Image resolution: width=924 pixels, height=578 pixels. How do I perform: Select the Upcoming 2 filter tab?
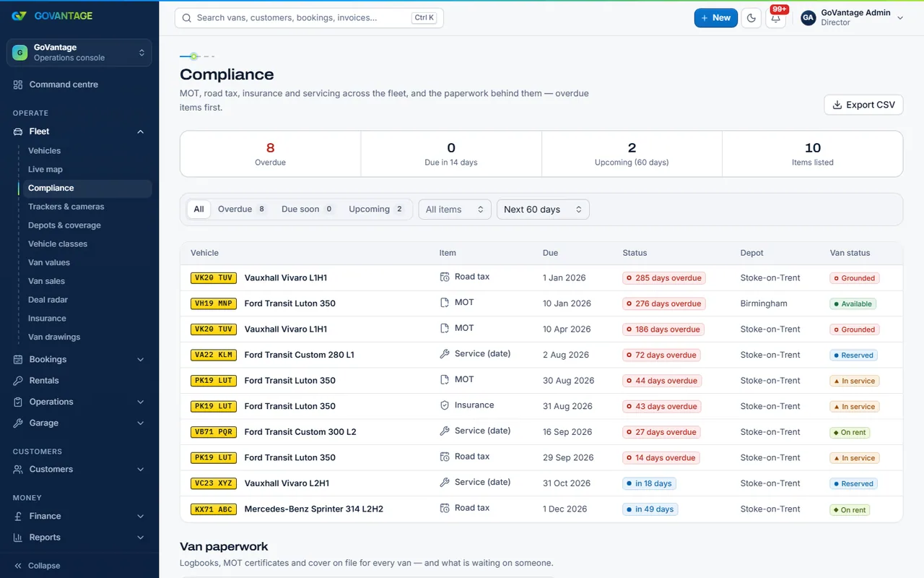point(376,210)
